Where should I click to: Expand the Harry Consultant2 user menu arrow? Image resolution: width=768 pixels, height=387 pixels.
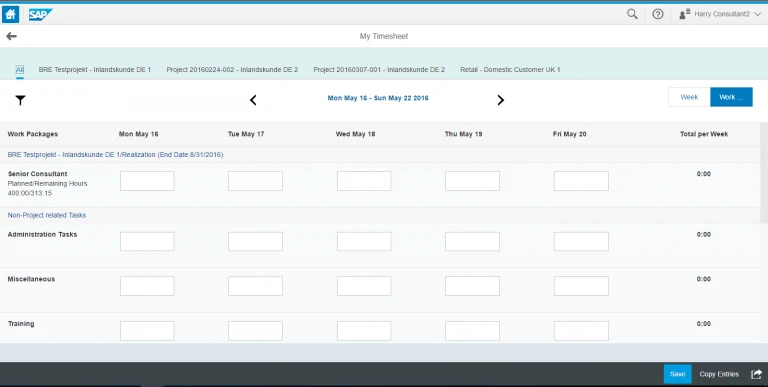(757, 14)
